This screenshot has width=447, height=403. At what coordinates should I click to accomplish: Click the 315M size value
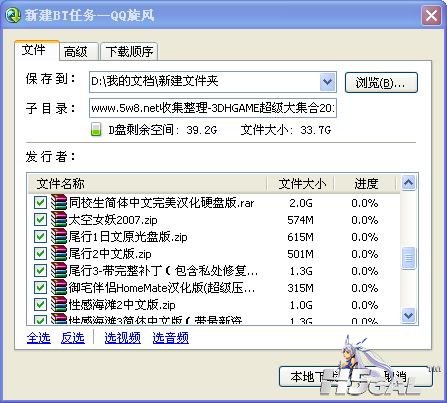pos(300,288)
